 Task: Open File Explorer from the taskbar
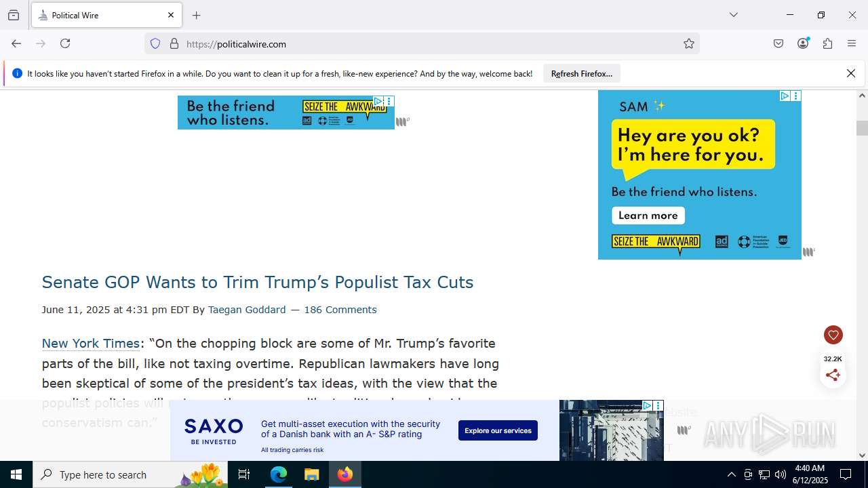click(311, 474)
